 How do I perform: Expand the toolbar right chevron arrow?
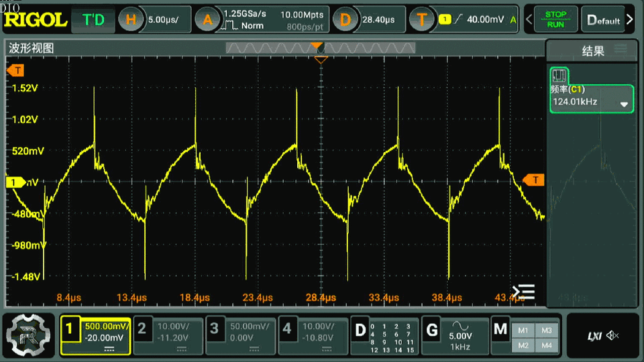coord(630,19)
